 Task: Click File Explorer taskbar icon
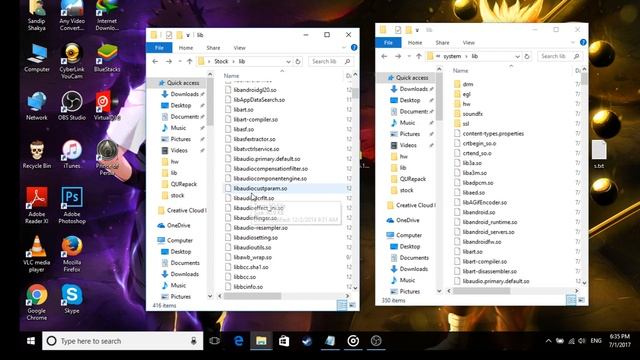tap(261, 341)
